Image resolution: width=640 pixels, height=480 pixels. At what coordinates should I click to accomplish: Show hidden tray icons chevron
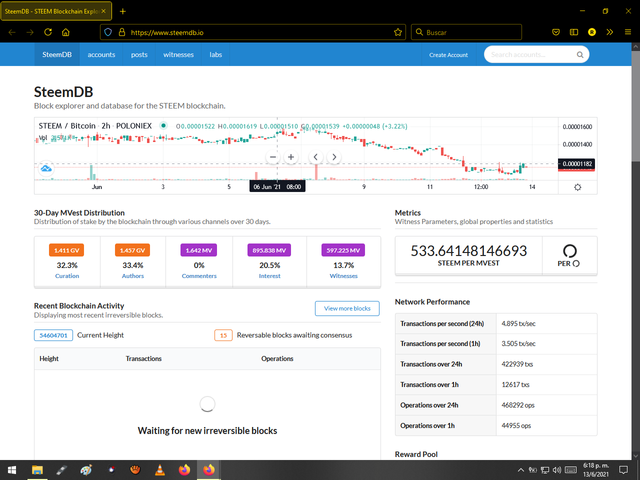point(521,470)
